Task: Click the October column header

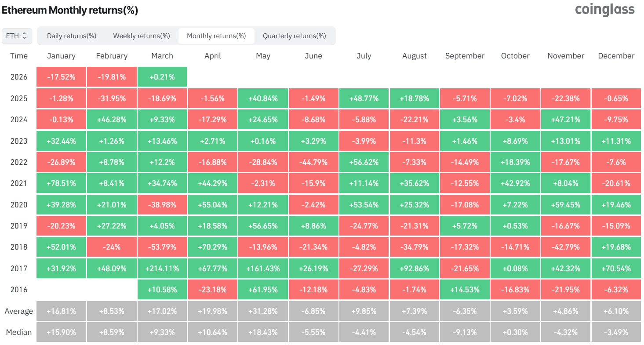Action: (x=515, y=56)
